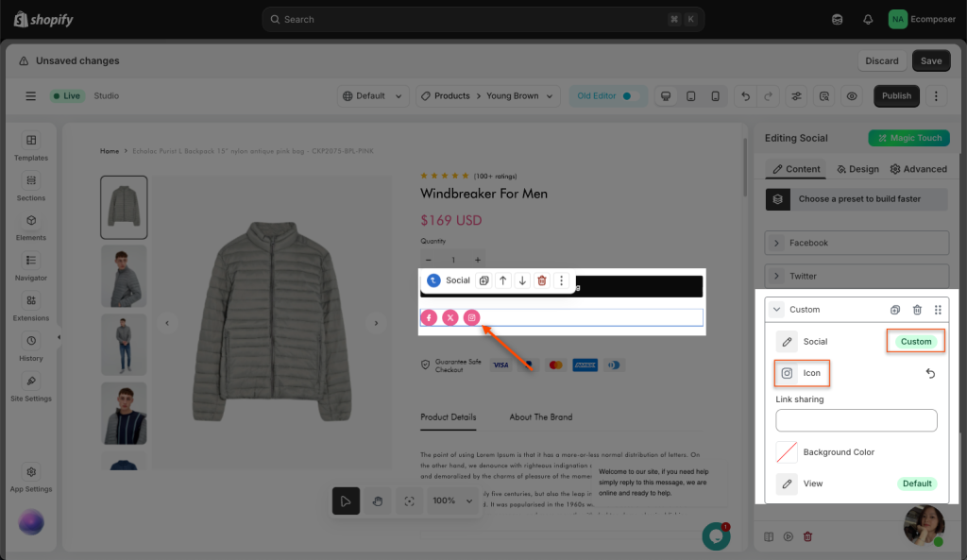This screenshot has height=560, width=967.
Task: Click the Publish button
Action: [x=896, y=96]
